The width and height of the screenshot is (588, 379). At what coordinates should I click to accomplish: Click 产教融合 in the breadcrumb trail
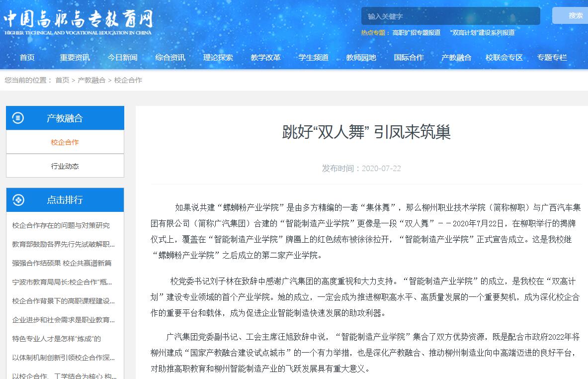(91, 80)
